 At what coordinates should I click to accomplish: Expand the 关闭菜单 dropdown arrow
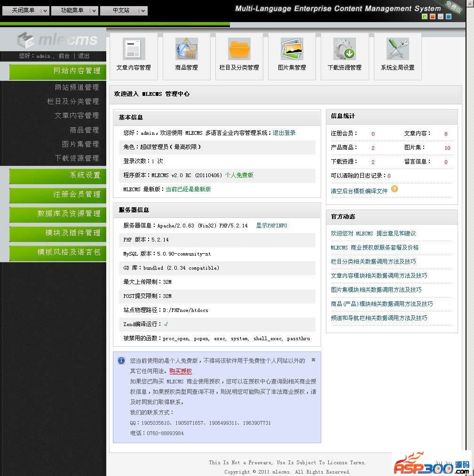(x=45, y=11)
